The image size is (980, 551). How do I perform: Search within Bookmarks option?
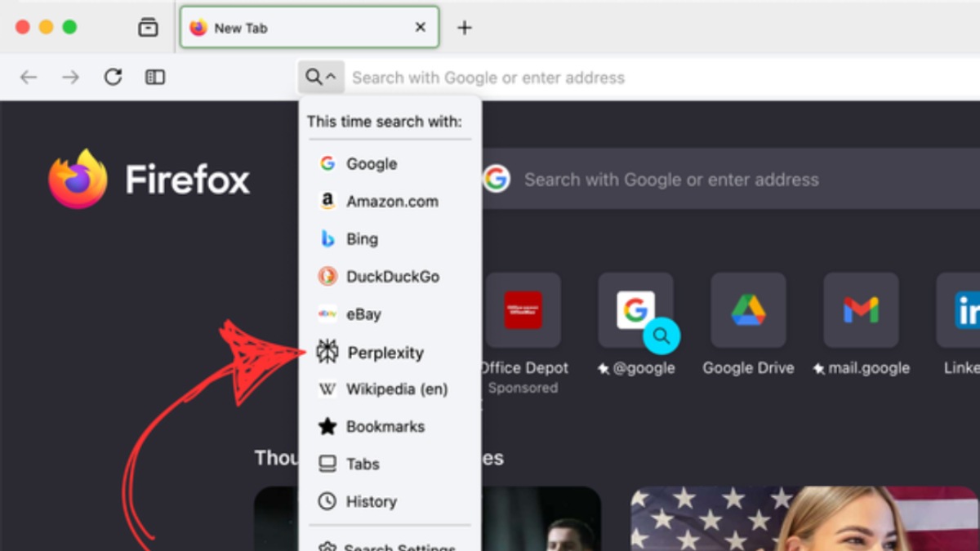pyautogui.click(x=385, y=426)
